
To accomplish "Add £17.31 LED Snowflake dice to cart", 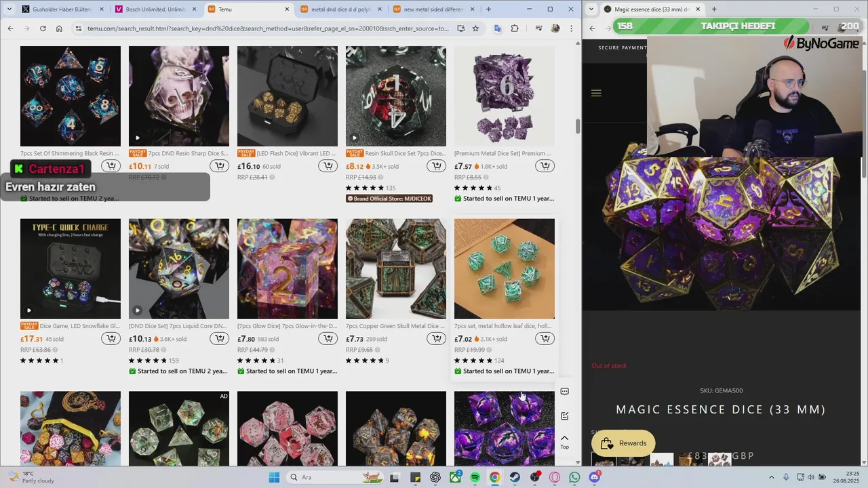I will coord(111,339).
